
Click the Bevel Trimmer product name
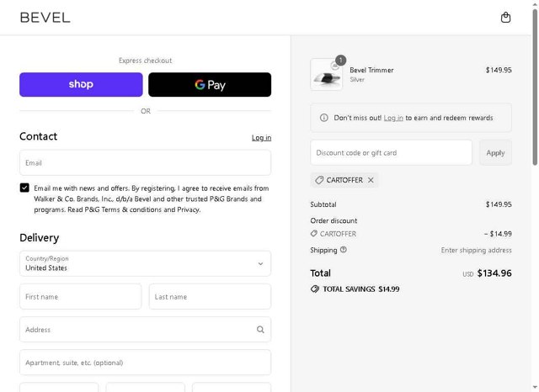(x=371, y=70)
